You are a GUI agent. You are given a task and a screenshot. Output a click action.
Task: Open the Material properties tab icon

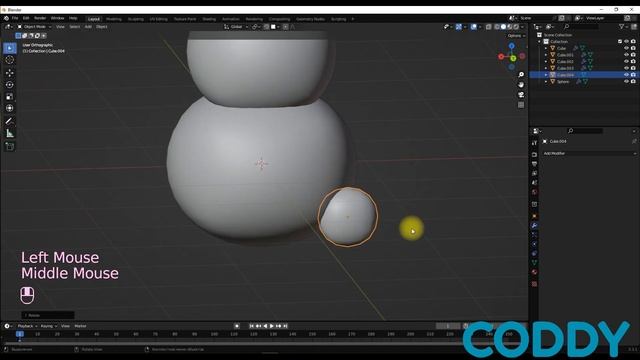[x=534, y=272]
